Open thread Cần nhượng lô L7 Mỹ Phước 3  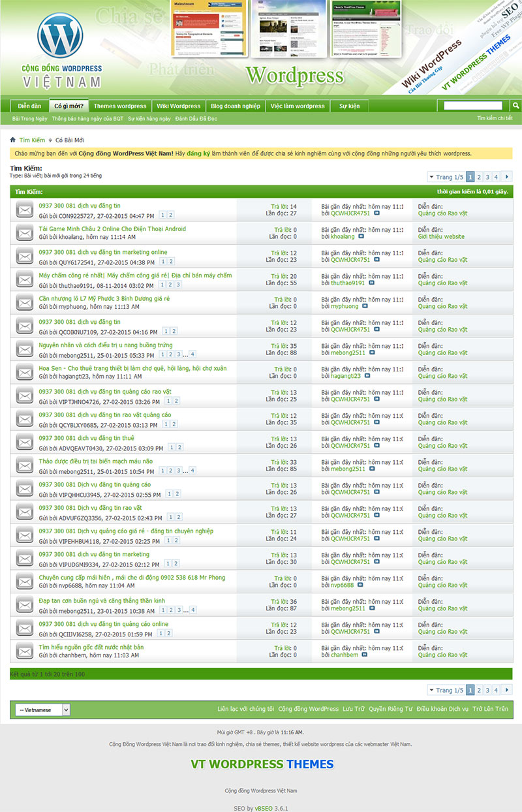[x=104, y=299]
